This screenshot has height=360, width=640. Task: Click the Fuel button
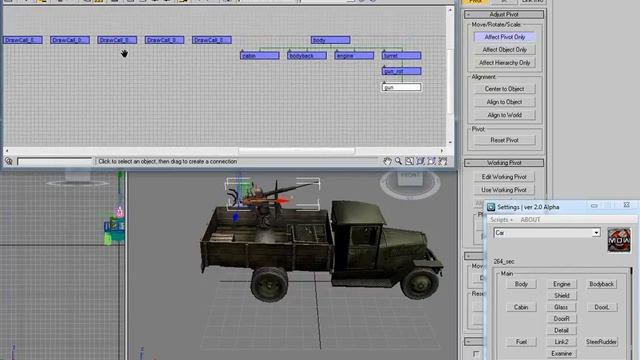521,342
